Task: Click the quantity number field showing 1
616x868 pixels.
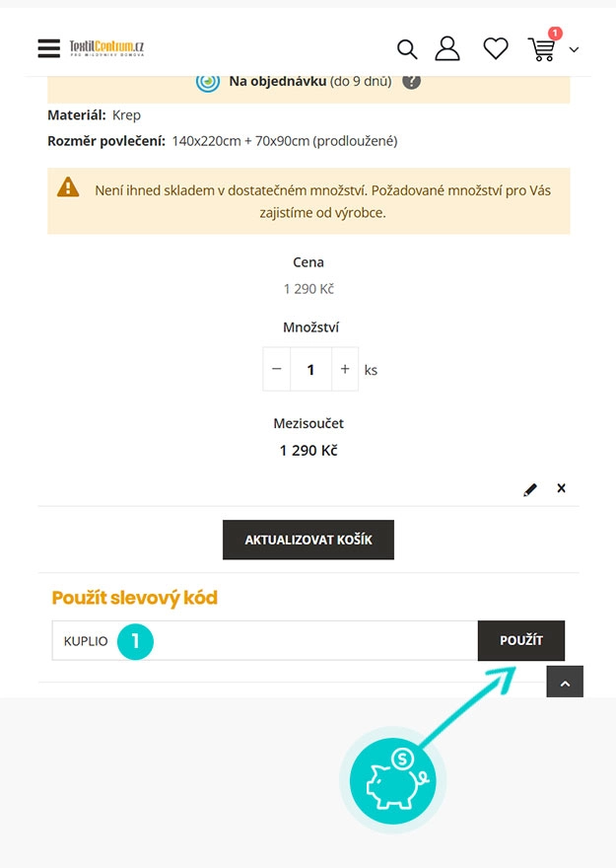Action: click(309, 369)
